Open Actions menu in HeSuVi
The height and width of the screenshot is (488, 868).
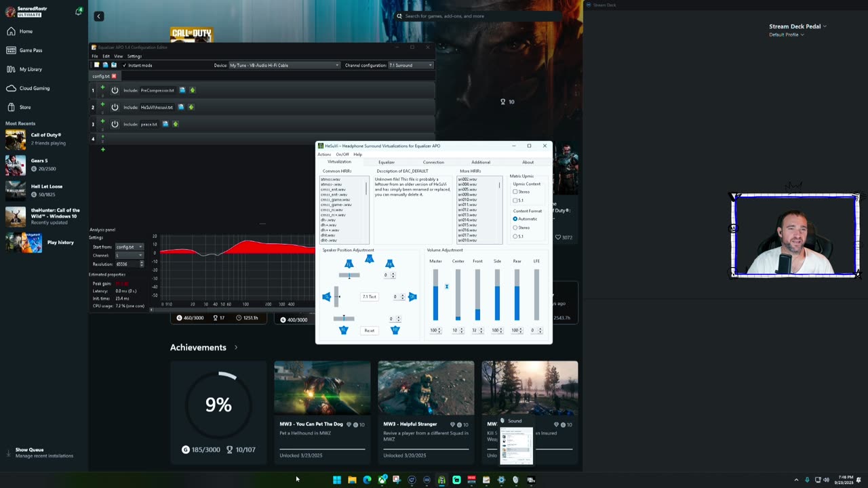coord(324,155)
